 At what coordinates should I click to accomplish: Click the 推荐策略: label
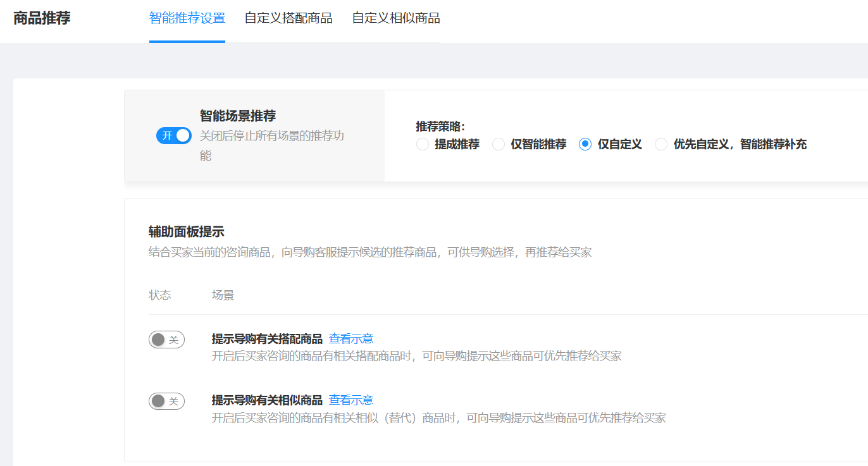tap(440, 126)
